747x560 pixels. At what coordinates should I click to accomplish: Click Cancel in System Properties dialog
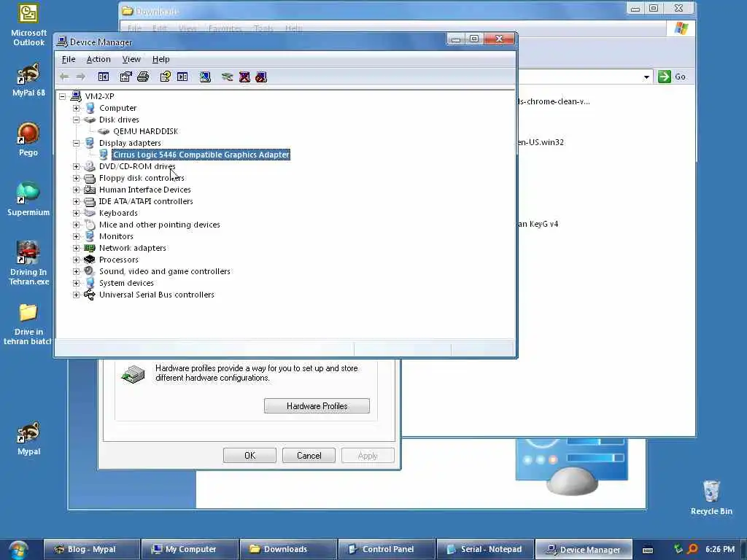[x=309, y=455]
